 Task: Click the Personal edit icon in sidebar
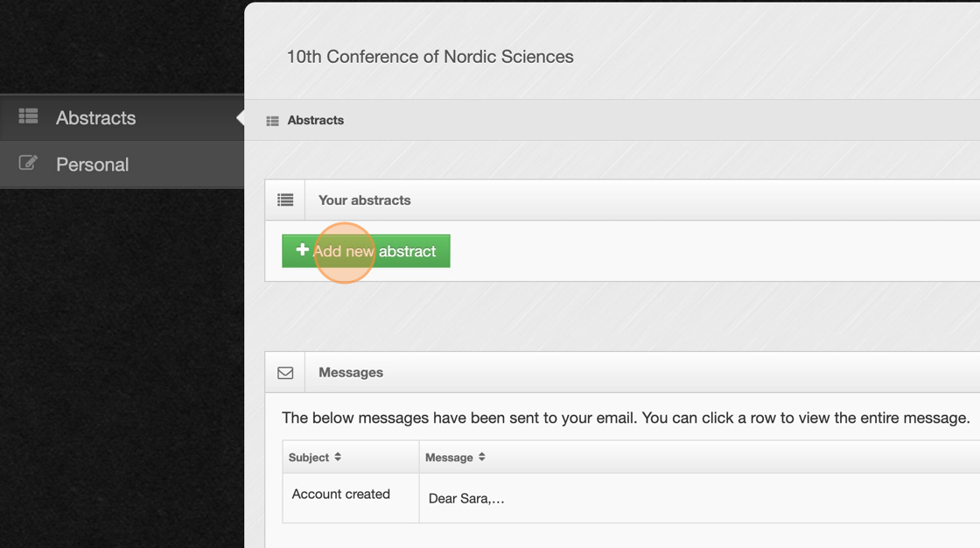(x=28, y=163)
